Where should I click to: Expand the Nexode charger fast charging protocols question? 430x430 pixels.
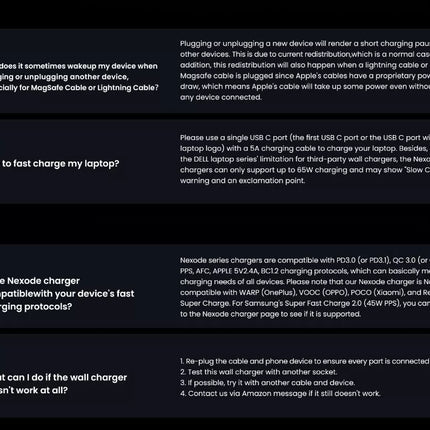click(x=67, y=294)
